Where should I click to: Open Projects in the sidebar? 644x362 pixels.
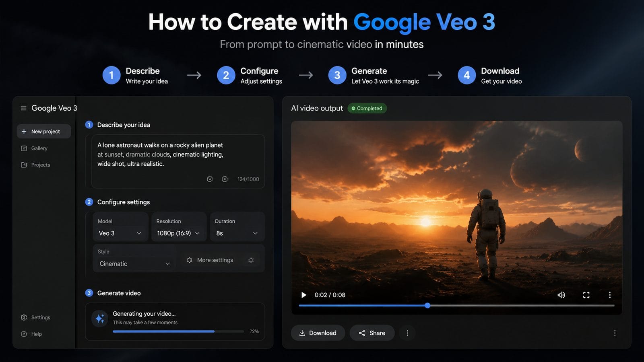pyautogui.click(x=35, y=165)
